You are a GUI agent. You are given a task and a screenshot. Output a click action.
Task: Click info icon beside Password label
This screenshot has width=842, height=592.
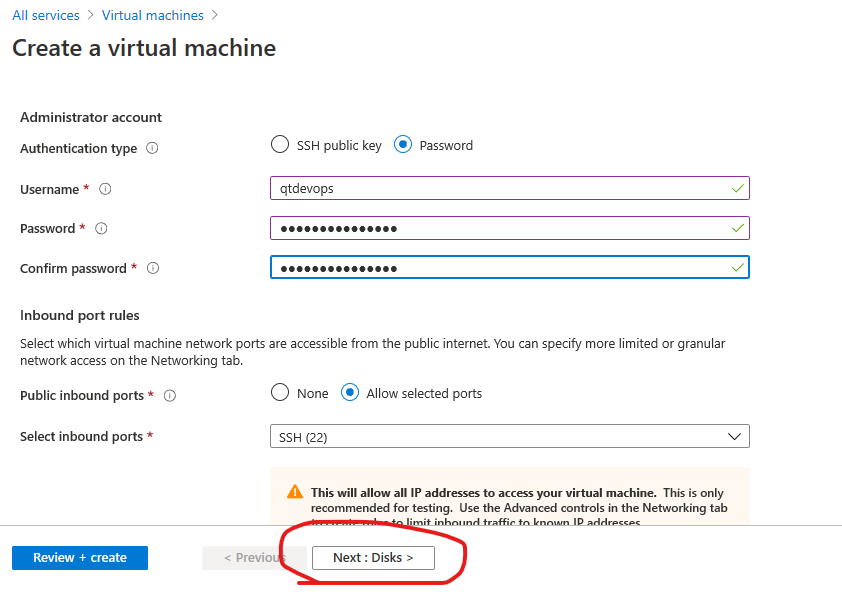pos(101,228)
